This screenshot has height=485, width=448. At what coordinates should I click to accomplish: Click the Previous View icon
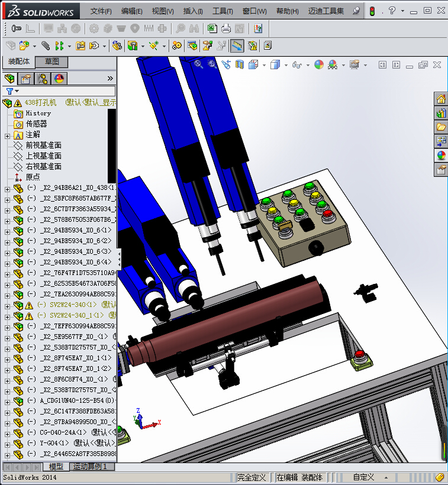[x=226, y=64]
